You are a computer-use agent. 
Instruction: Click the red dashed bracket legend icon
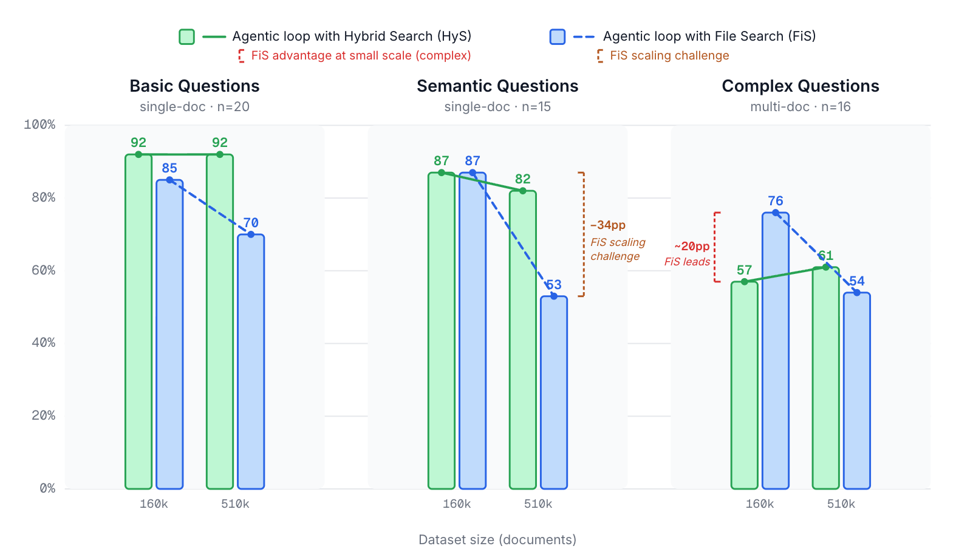(x=241, y=56)
